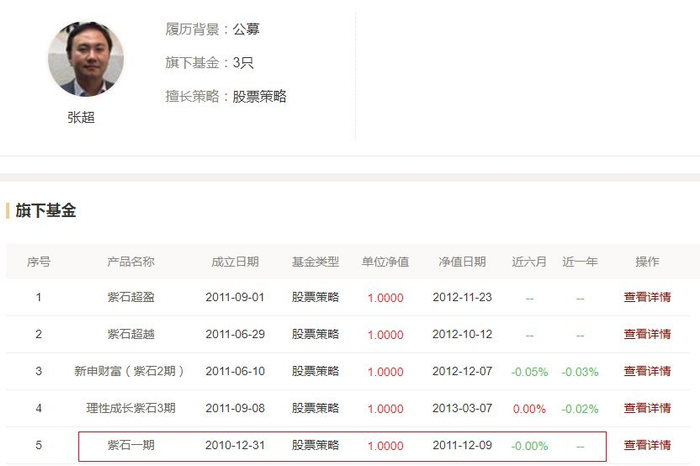
Task: Click the 基金类型 column header
Action: click(315, 262)
